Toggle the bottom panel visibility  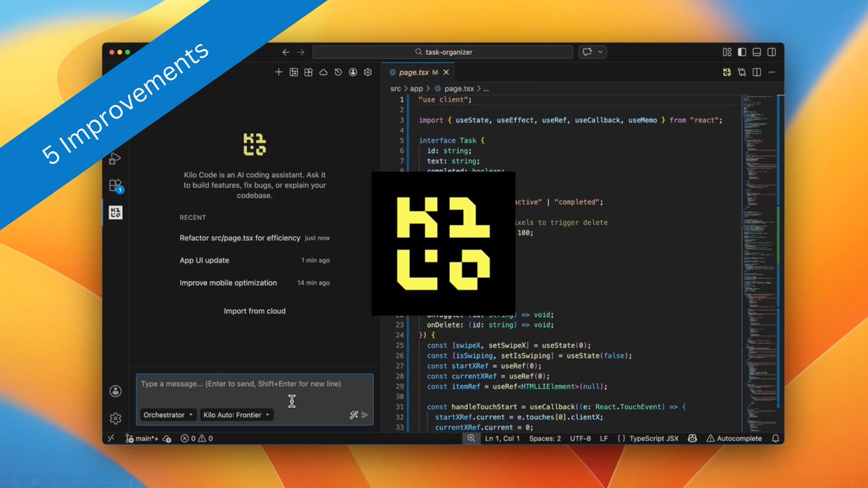tap(757, 51)
